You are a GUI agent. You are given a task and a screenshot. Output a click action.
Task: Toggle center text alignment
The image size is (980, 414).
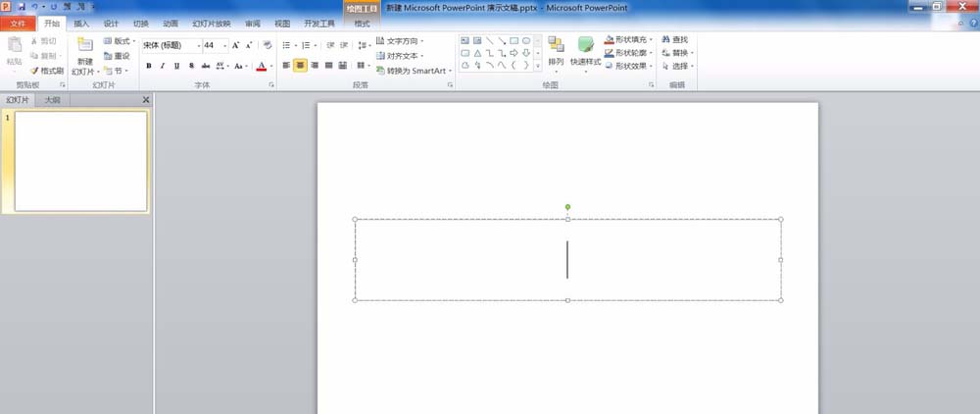[x=300, y=65]
